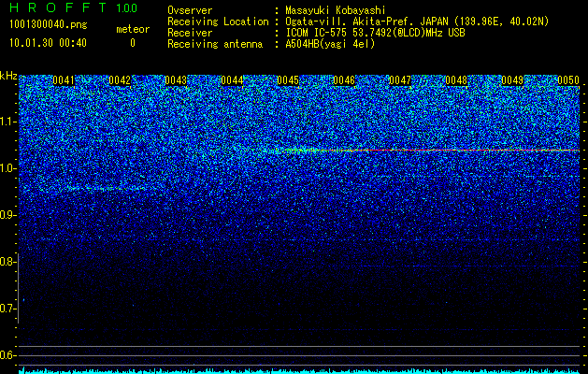Click the Ovserver field label

(x=190, y=10)
